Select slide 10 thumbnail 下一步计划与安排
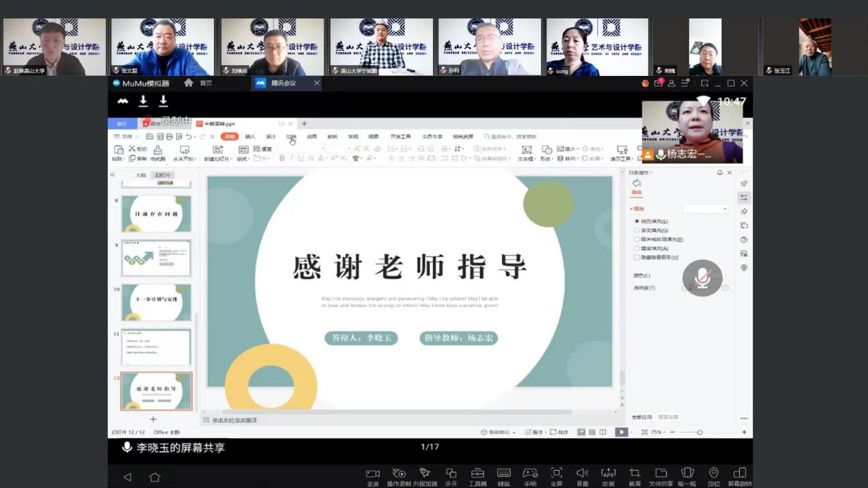The height and width of the screenshot is (488, 868). point(157,303)
